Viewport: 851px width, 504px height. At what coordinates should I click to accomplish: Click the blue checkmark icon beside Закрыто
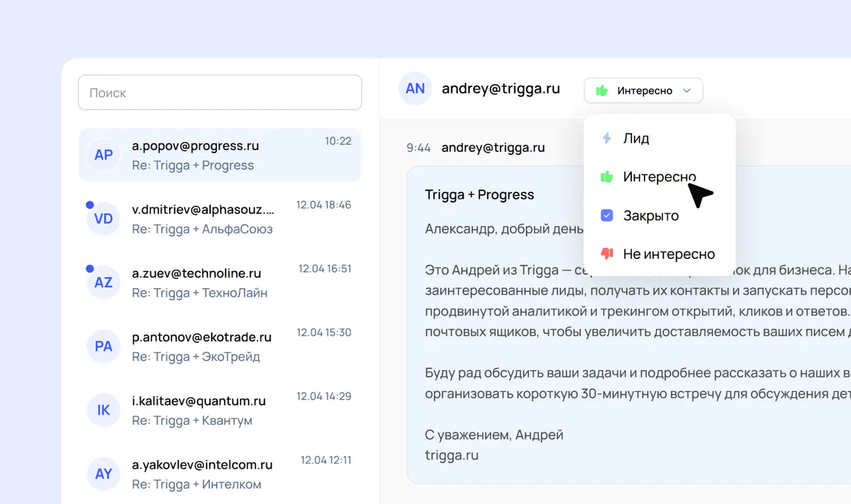606,215
